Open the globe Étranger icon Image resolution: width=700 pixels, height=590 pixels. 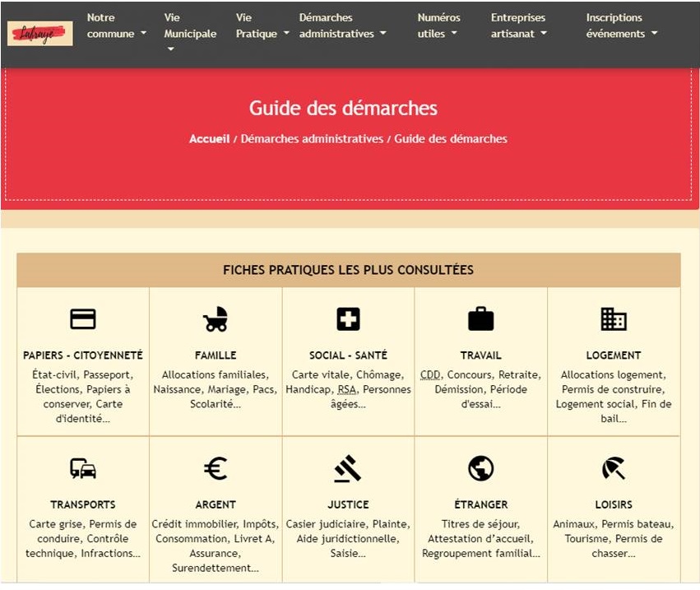[x=480, y=469]
